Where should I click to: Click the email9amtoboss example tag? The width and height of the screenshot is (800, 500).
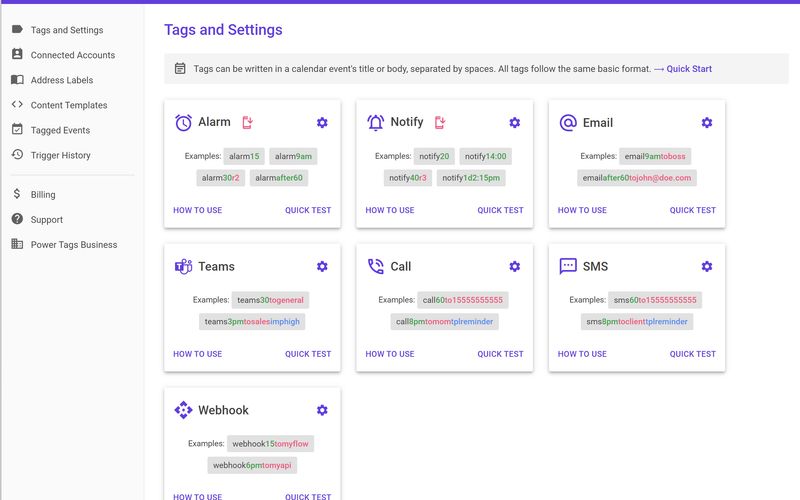(x=655, y=156)
